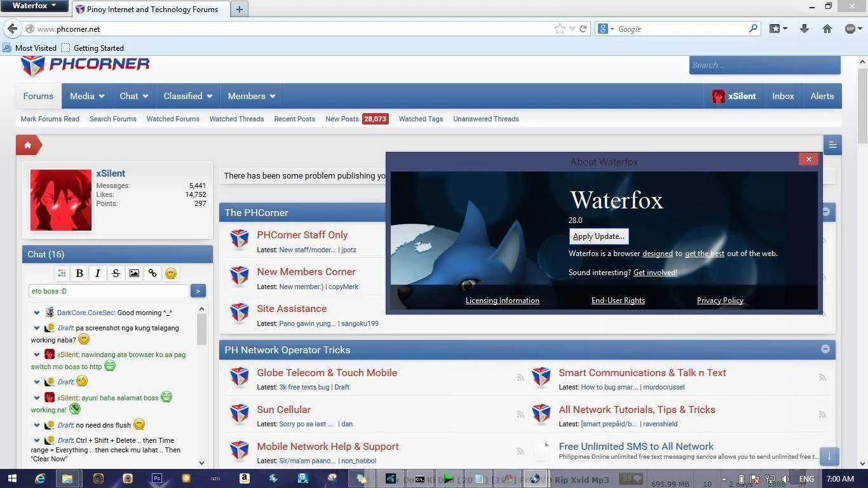Open the chat text color grid icon
Screen dimensions: 868x488
pos(62,273)
